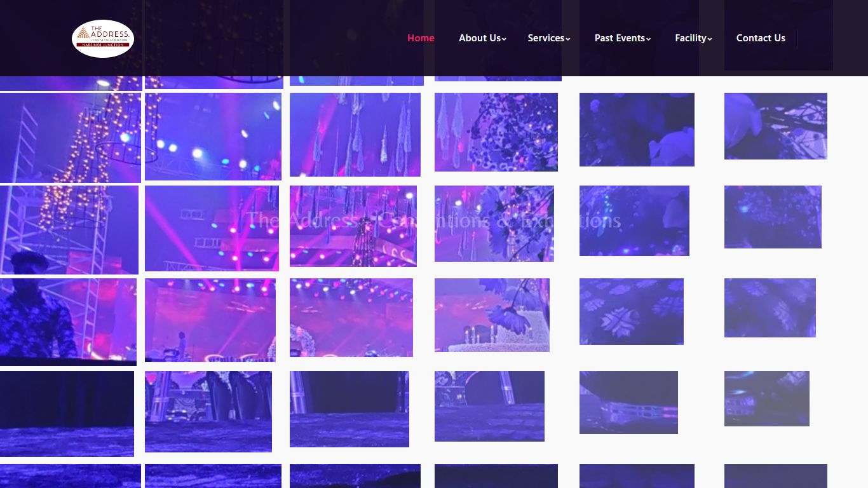Select the tile with dark curtain above carpet
This screenshot has height=488, width=868.
click(x=67, y=414)
